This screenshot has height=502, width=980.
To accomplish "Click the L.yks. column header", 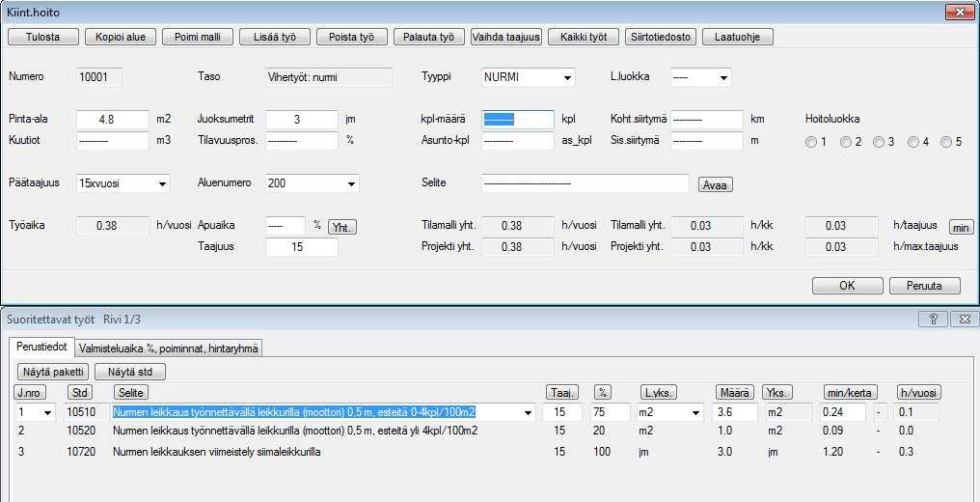I will [659, 393].
